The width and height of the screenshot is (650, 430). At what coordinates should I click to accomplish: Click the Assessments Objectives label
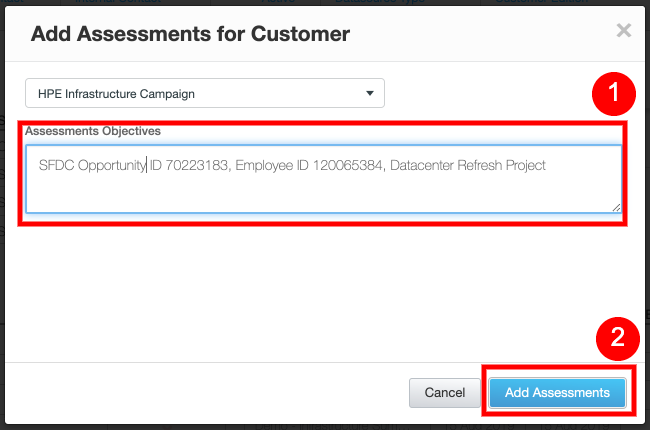(93, 131)
